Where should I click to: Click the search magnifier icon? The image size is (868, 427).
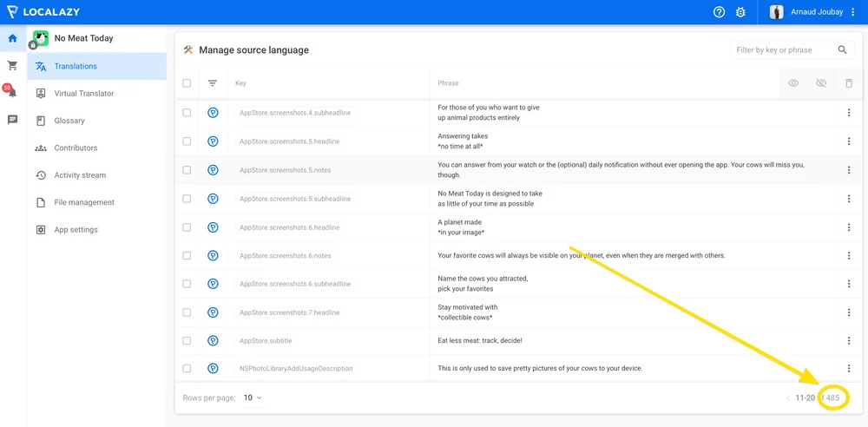[x=842, y=50]
